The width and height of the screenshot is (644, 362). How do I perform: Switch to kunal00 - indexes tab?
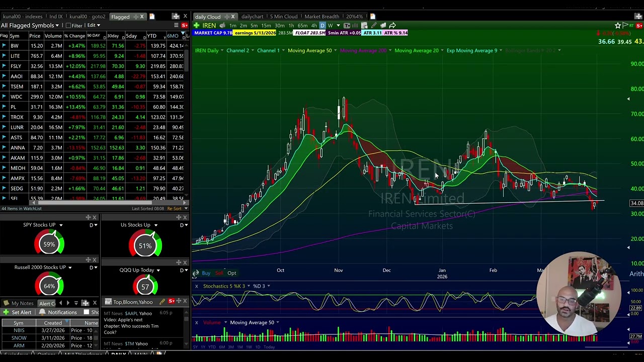pos(23,17)
